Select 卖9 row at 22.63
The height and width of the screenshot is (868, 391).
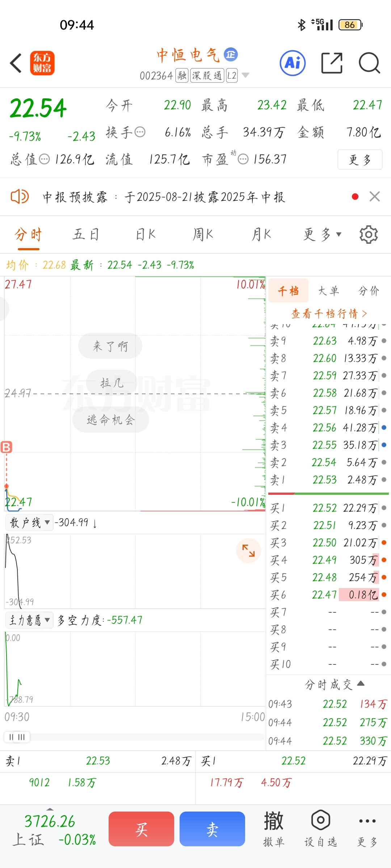point(328,341)
